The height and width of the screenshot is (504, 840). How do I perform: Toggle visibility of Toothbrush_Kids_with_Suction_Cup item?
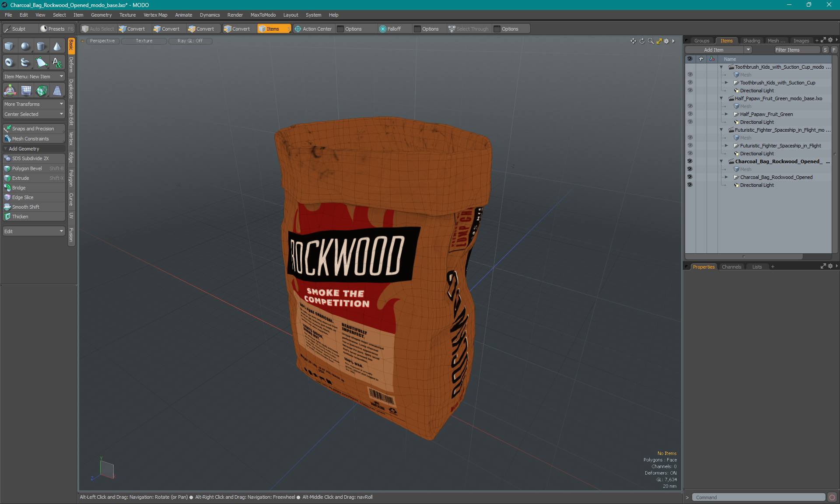(x=690, y=83)
